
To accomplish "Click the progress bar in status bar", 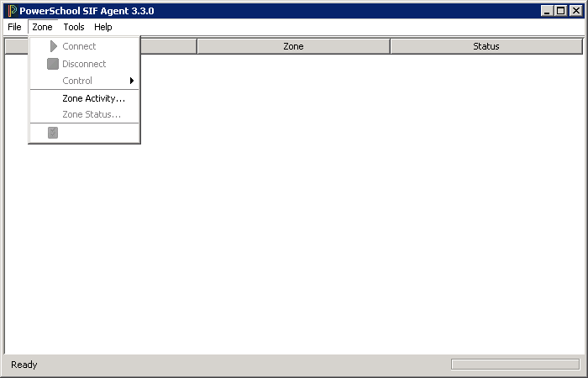I will point(514,365).
